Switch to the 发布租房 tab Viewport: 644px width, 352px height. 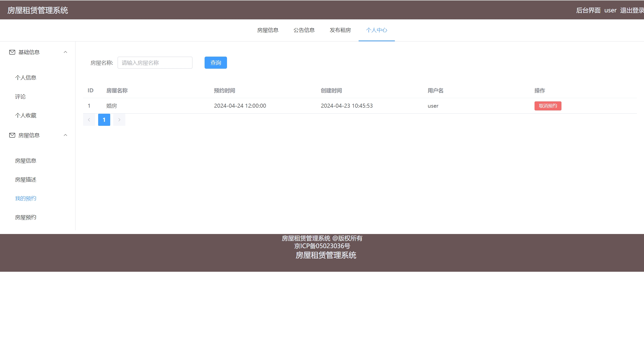[340, 30]
